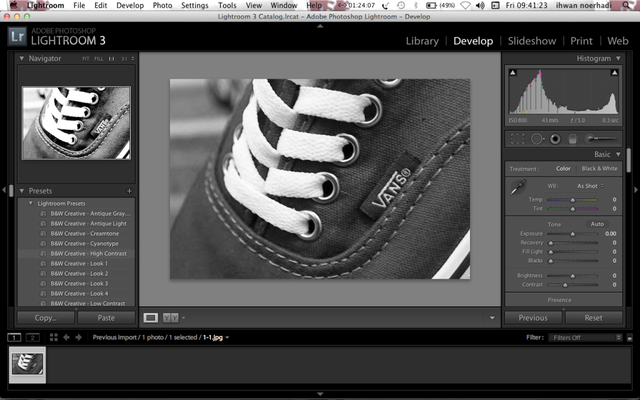Open the second window display 2
This screenshot has height=400, width=640.
click(x=33, y=338)
